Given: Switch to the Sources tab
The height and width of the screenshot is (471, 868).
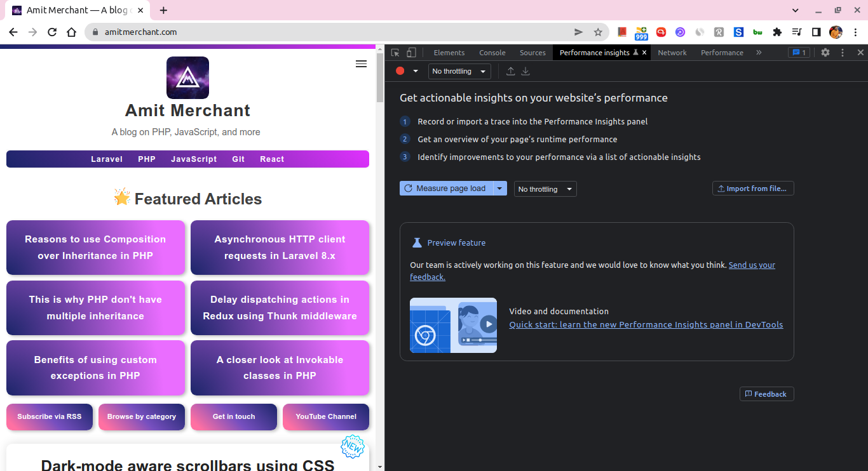Looking at the screenshot, I should [532, 53].
